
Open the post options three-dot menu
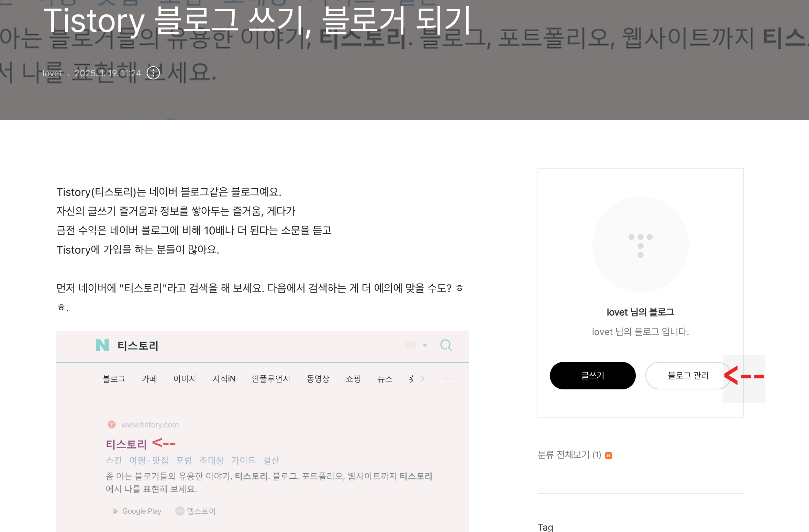pos(153,73)
